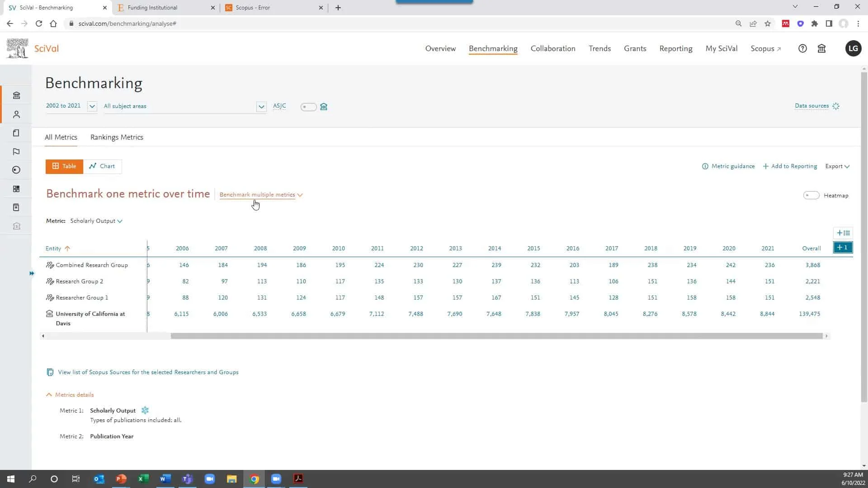Open the help question mark icon
This screenshot has height=488, width=868.
pos(802,48)
